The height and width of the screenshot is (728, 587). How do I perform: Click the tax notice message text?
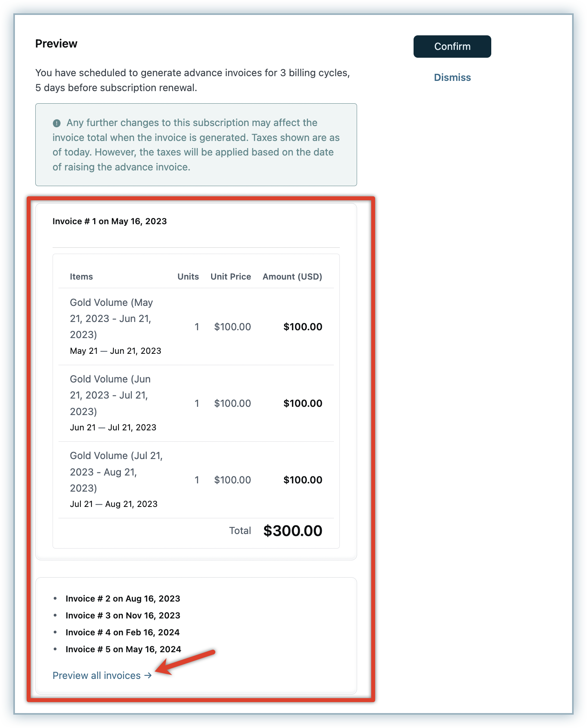(x=196, y=145)
